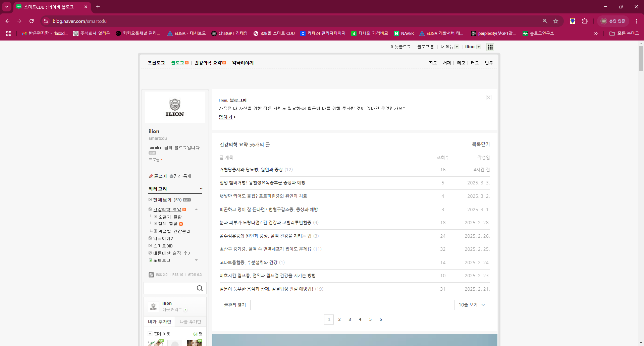This screenshot has height=346, width=644.
Task: Open the Chrome zoom magnifier icon in address bar
Action: click(545, 21)
